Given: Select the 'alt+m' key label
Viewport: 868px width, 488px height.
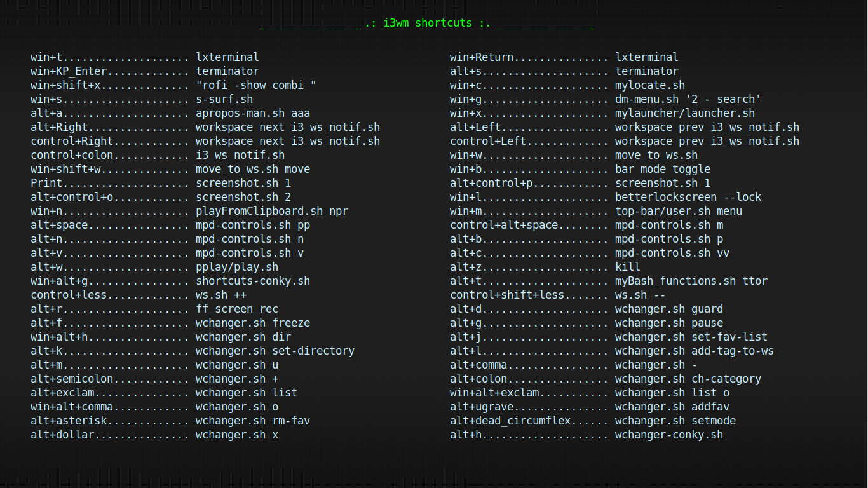Looking at the screenshot, I should tap(46, 365).
